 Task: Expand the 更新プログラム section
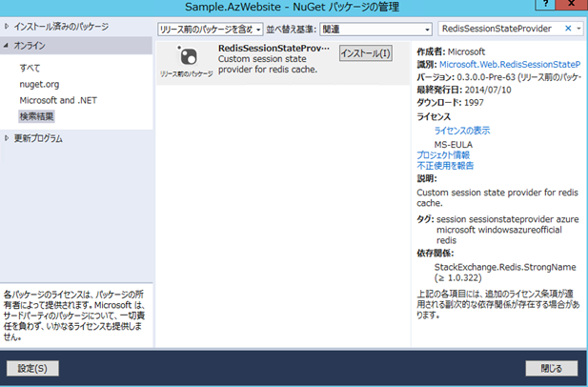[x=7, y=138]
